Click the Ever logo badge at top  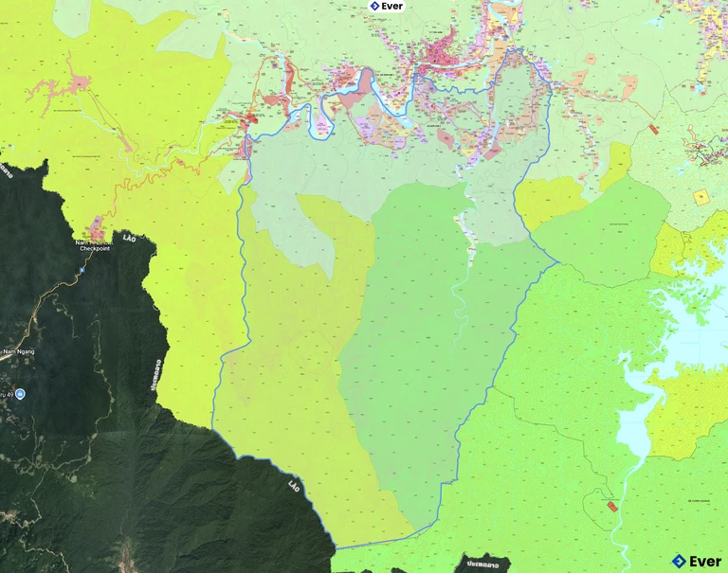pos(386,6)
